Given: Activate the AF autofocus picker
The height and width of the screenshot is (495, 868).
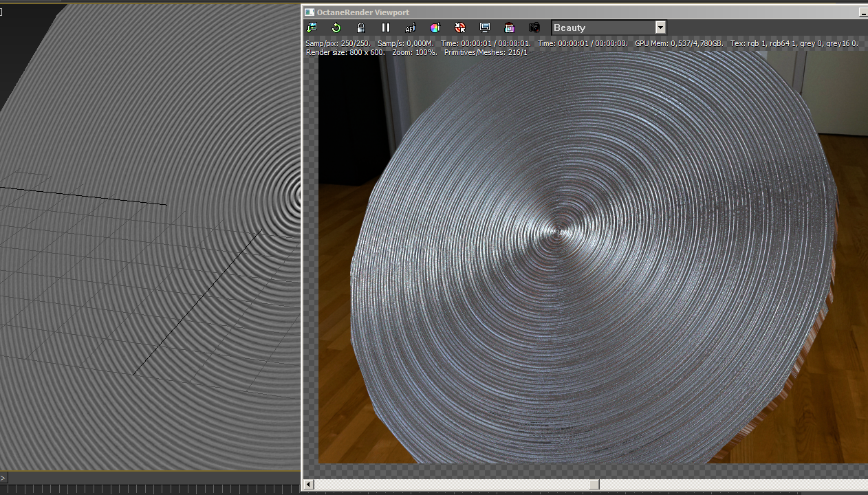Looking at the screenshot, I should pyautogui.click(x=411, y=27).
